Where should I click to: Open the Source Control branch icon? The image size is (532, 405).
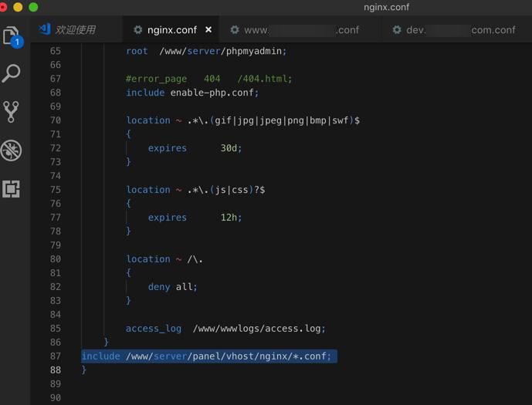(x=11, y=112)
